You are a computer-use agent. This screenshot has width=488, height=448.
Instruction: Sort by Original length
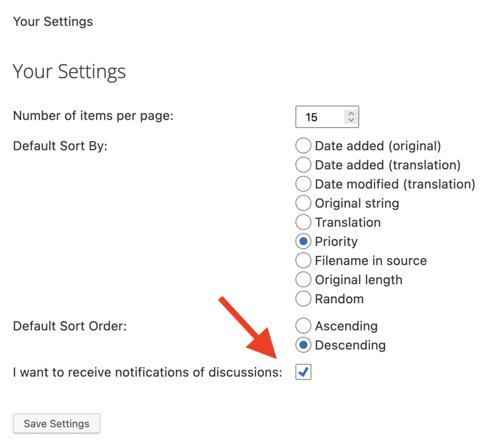tap(303, 280)
